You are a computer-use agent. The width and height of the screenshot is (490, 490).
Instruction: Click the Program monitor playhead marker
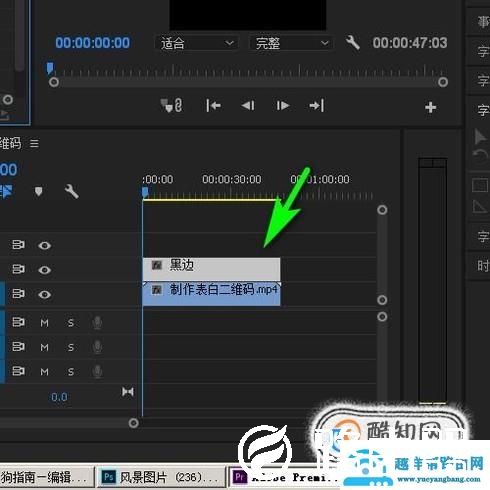[x=50, y=68]
